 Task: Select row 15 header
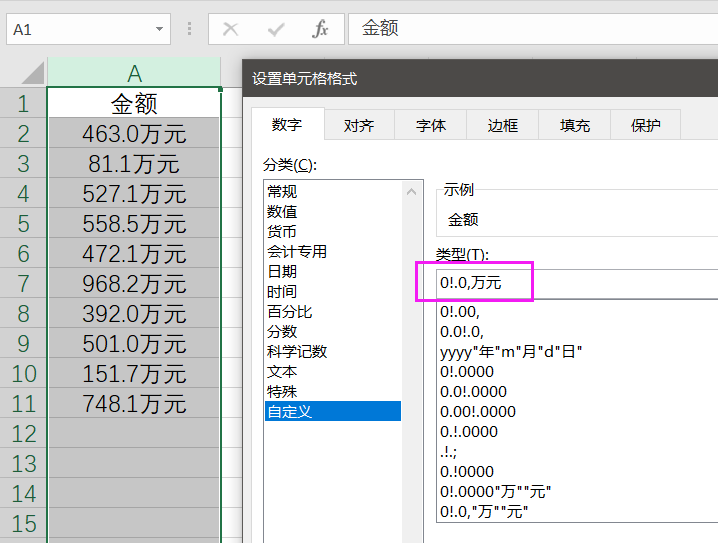[x=23, y=523]
